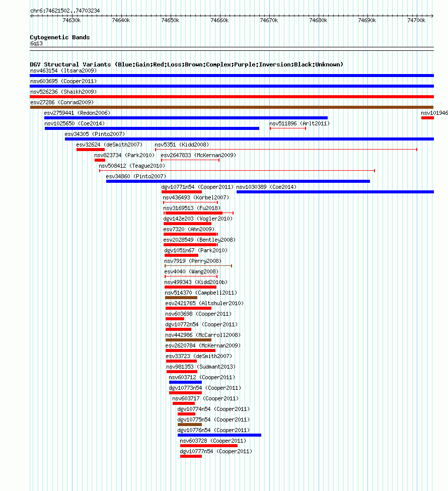Click the nsv463154 (Itsara2009) variant label
Screen dimensions: 448x491
click(63, 71)
